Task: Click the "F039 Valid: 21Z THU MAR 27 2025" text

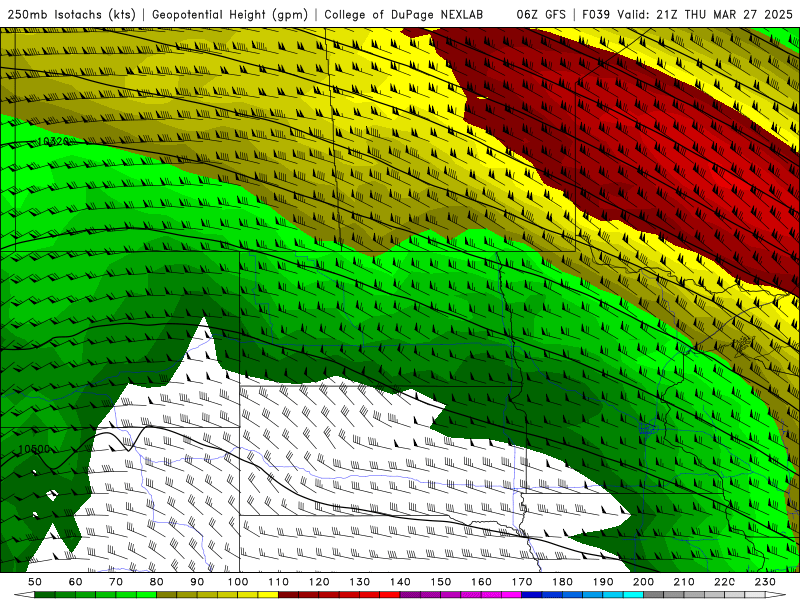Action: click(687, 14)
